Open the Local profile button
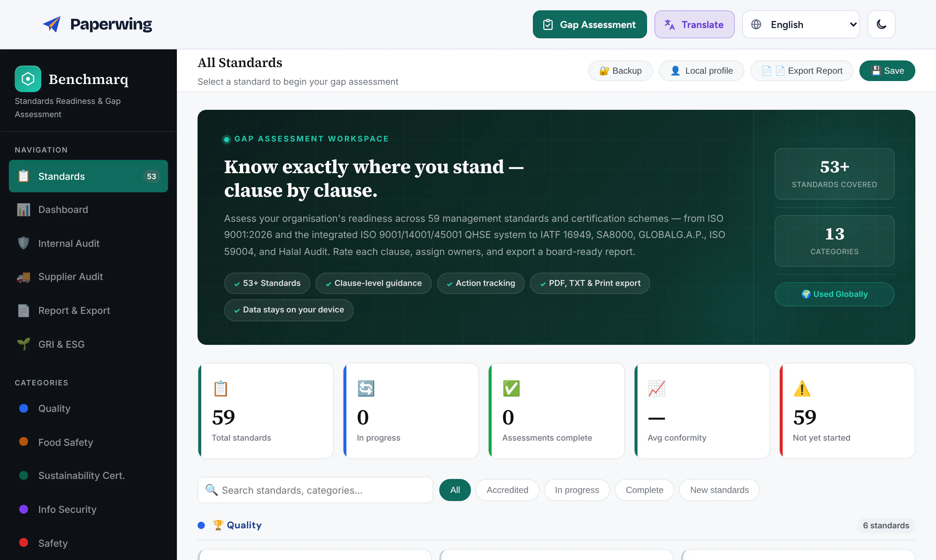936x560 pixels. tap(701, 71)
